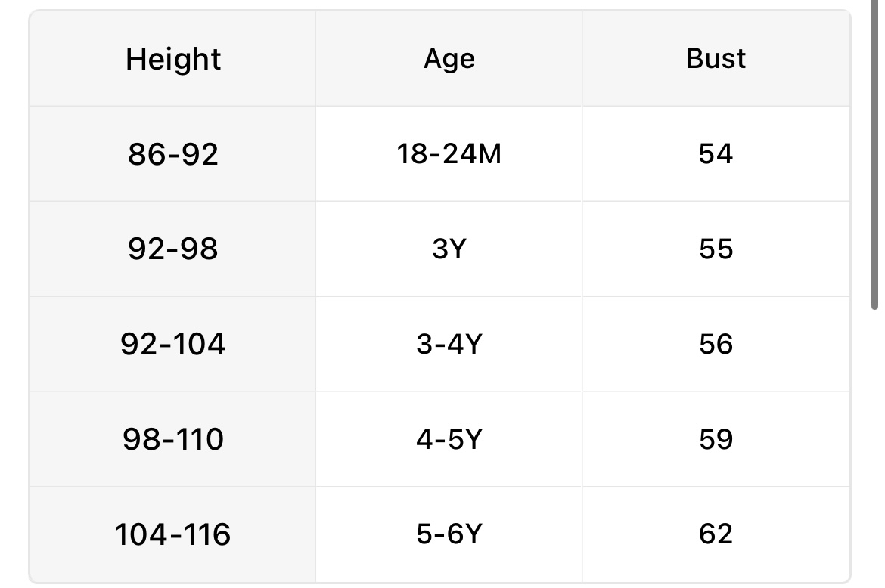
Task: Click the 3Y age cell
Action: (449, 249)
